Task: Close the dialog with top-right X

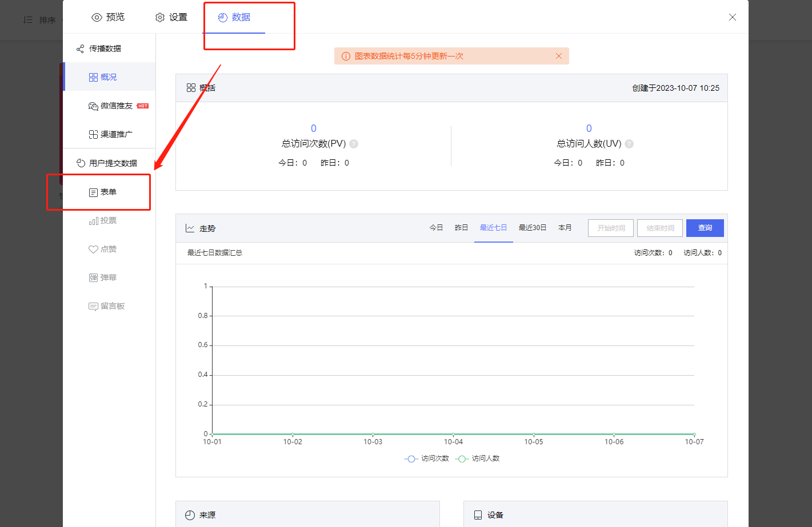Action: [x=732, y=17]
